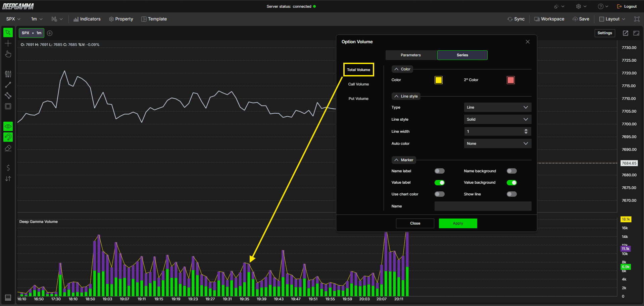Open the chart type selector
The image size is (644, 306).
coord(57,19)
